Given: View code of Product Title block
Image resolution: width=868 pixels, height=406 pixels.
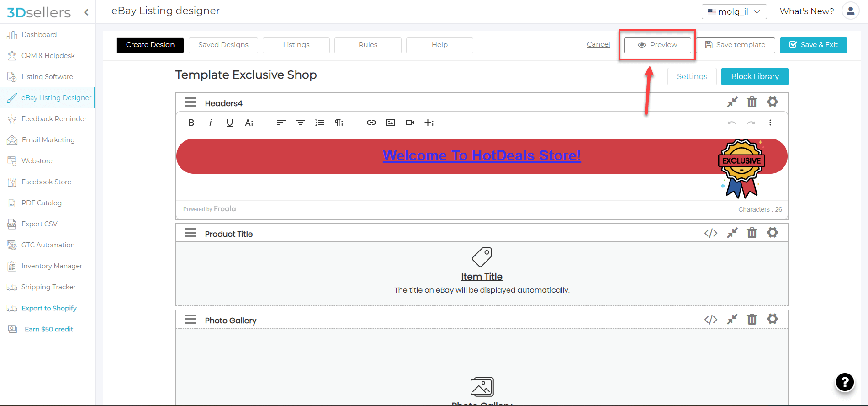Looking at the screenshot, I should point(711,233).
